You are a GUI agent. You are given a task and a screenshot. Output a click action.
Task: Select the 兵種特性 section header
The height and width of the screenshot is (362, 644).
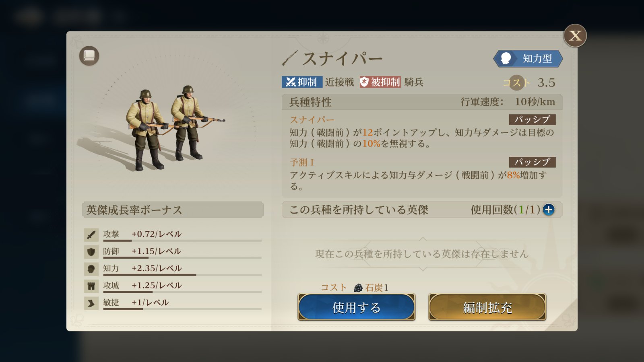click(422, 102)
